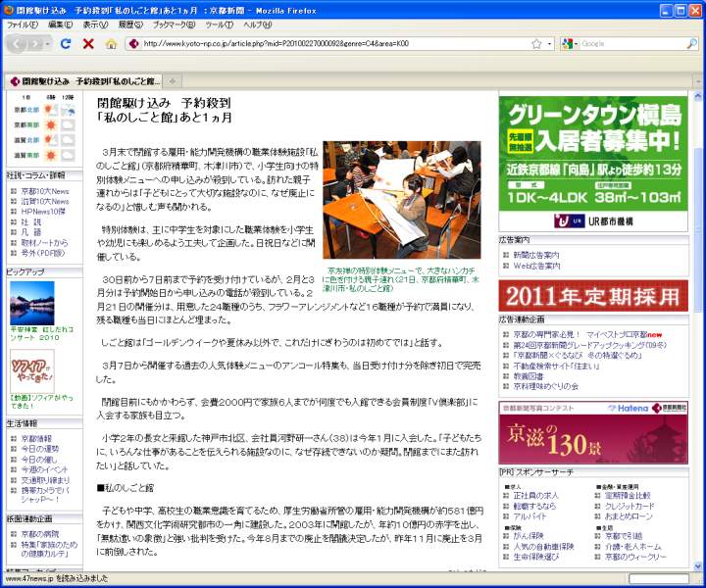
Task: Expand the address bar history dropdown
Action: pyautogui.click(x=550, y=44)
